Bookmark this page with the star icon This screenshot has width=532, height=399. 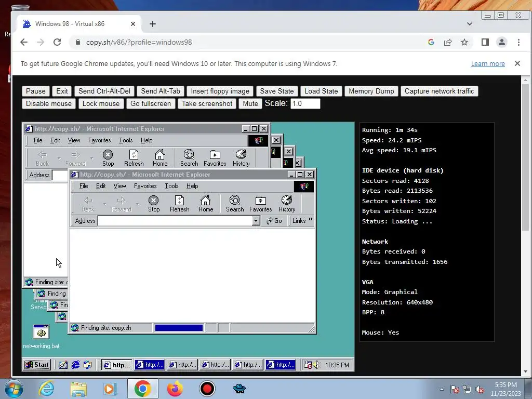464,42
